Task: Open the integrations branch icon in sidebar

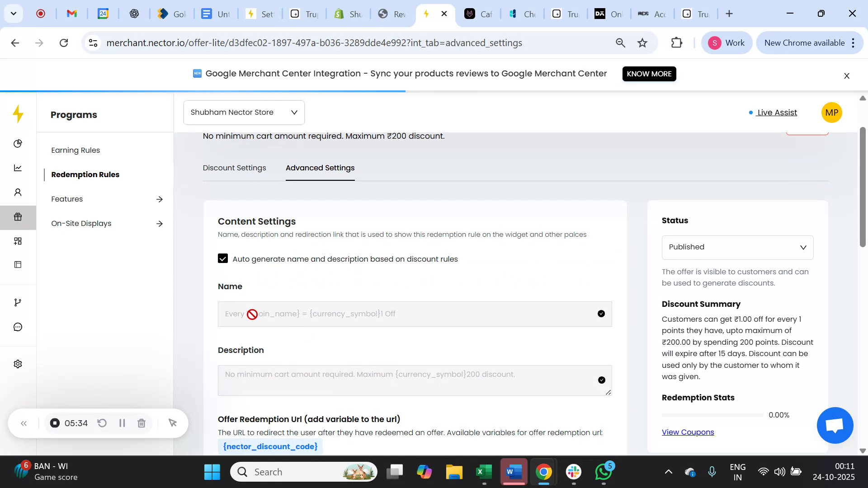Action: click(x=18, y=302)
